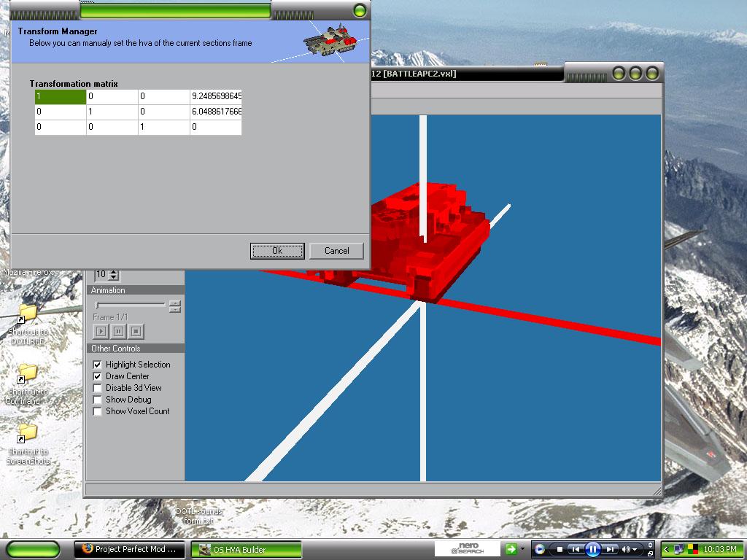This screenshot has width=747, height=560.
Task: Switch to Project Perfect Mod taskbar item
Action: coord(131,549)
